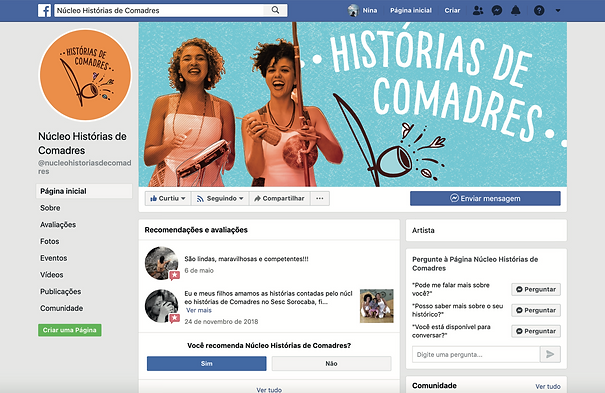Click the Compartilhar button
The height and width of the screenshot is (393, 605).
[279, 198]
